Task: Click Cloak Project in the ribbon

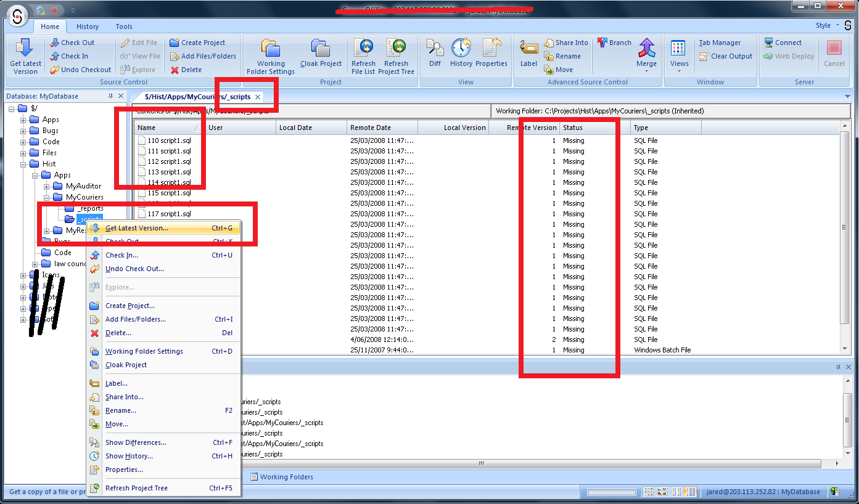Action: [x=321, y=54]
